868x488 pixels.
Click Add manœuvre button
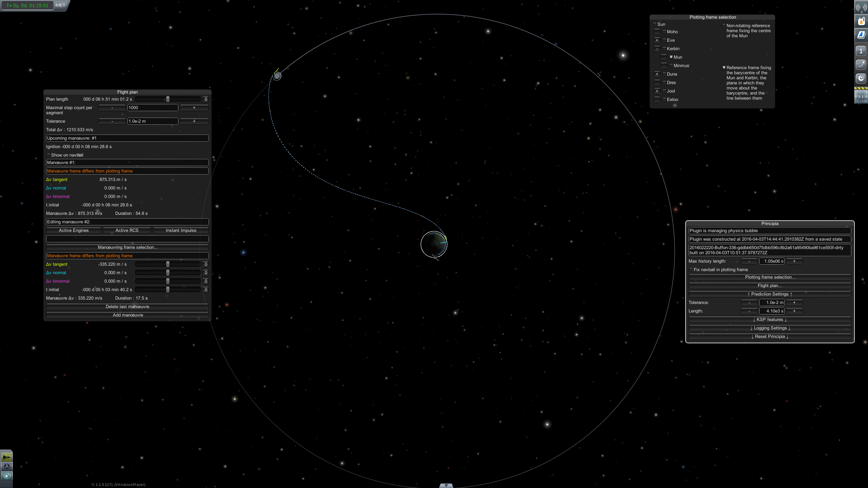click(127, 315)
